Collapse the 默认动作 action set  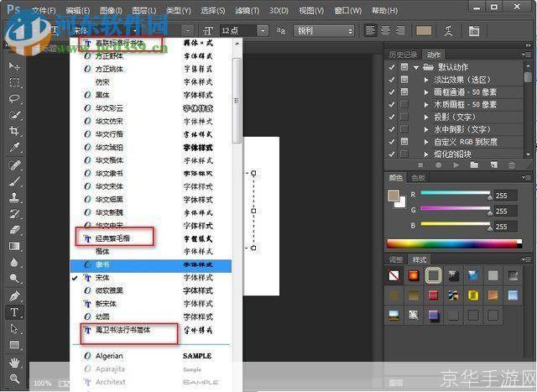coord(416,67)
